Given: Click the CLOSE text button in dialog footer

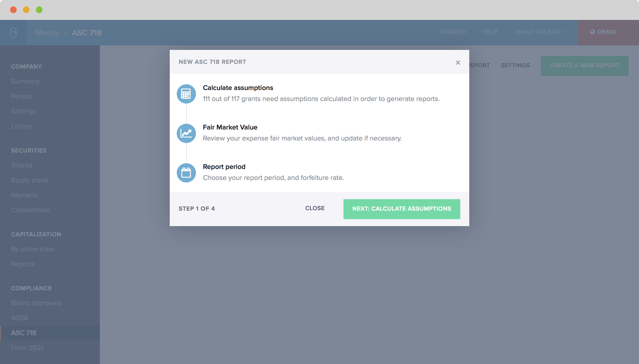Looking at the screenshot, I should pos(315,208).
